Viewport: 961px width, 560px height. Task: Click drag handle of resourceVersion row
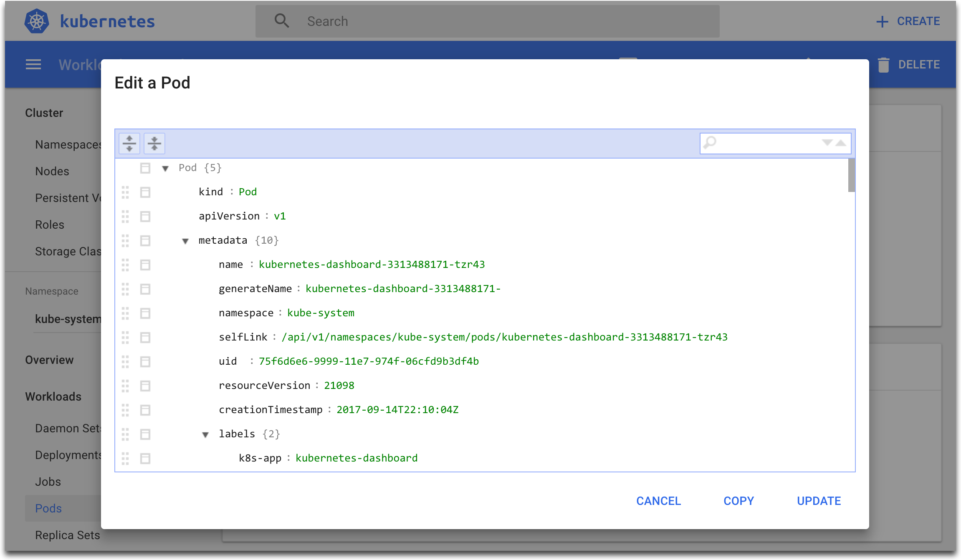click(x=125, y=386)
